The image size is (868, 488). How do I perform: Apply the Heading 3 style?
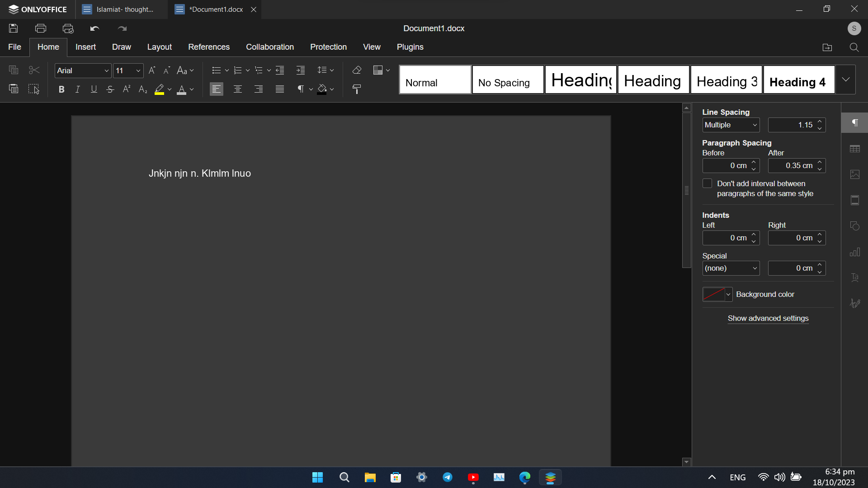[726, 80]
